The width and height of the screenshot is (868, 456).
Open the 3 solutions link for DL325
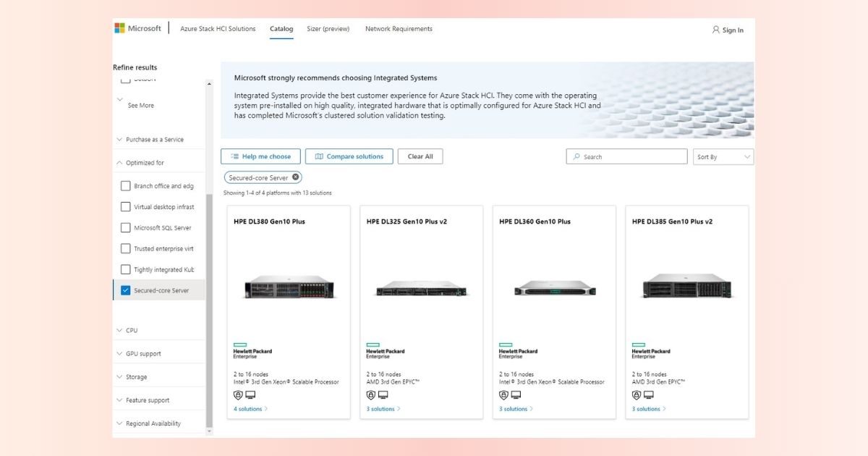tap(383, 409)
